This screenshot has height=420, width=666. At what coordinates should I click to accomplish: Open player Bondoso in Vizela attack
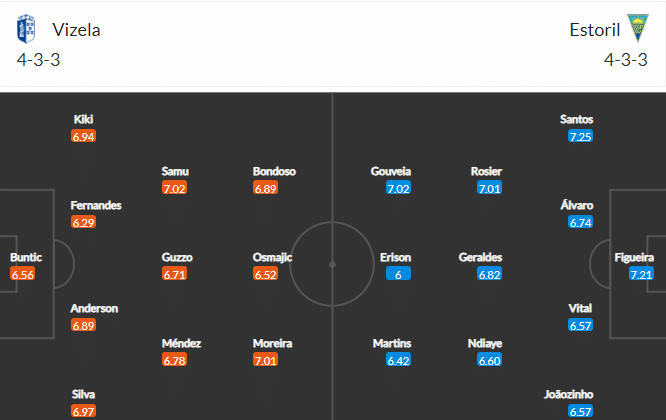274,171
